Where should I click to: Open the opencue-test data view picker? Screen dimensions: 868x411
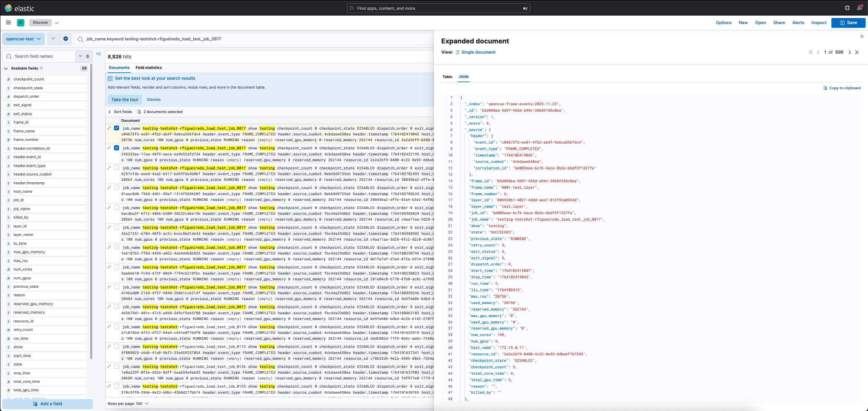[x=23, y=39]
